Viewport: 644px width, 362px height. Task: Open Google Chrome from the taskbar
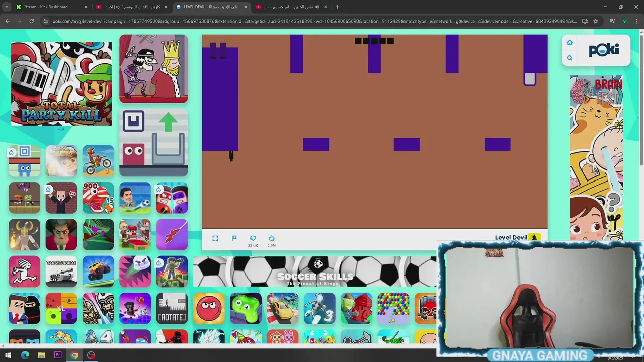click(74, 355)
